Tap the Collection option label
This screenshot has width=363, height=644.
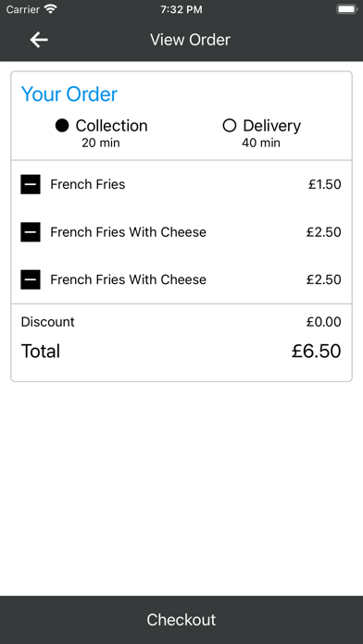111,126
